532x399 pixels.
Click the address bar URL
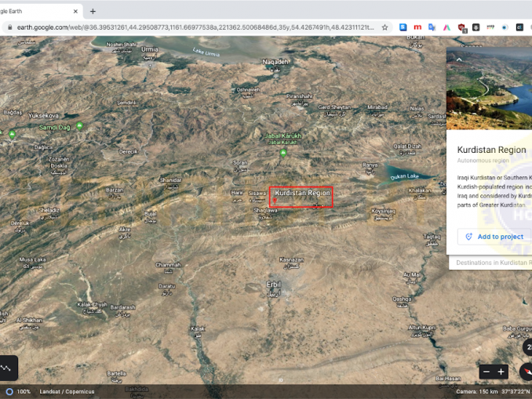[x=195, y=27]
